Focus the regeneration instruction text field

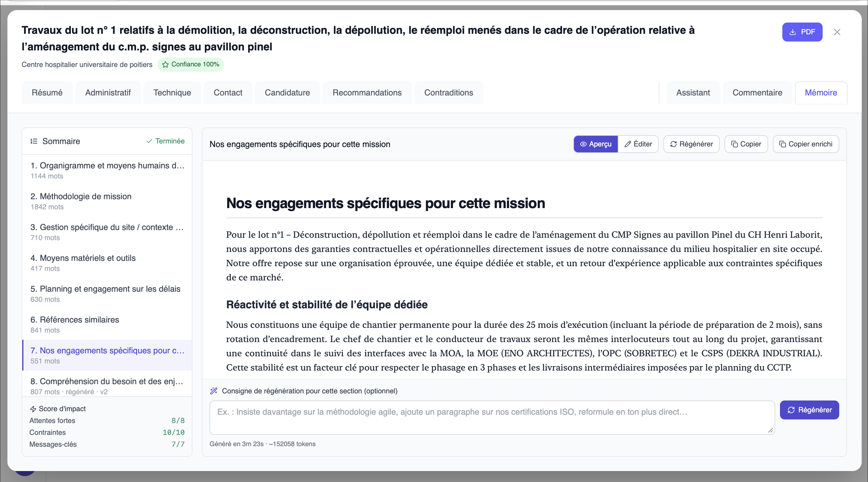pyautogui.click(x=492, y=417)
